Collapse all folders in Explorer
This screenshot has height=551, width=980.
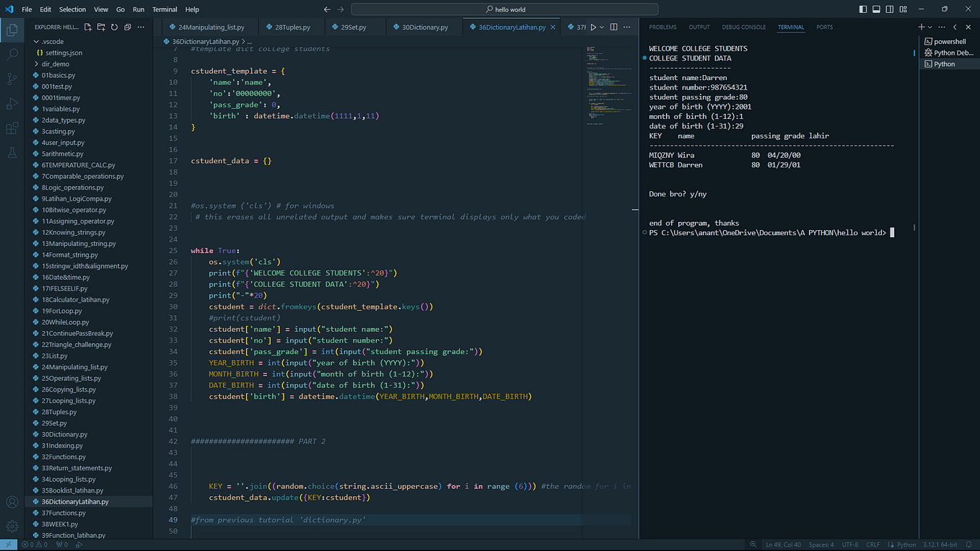pos(128,27)
